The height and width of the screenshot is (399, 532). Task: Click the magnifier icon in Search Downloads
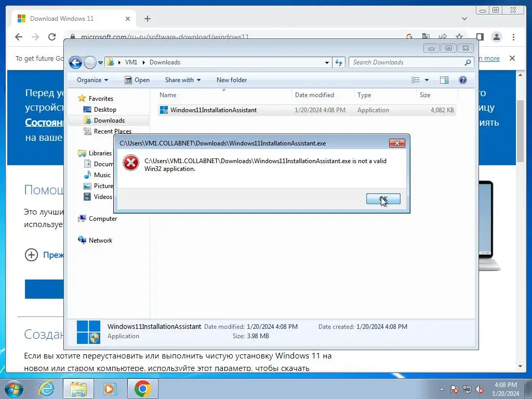point(468,62)
